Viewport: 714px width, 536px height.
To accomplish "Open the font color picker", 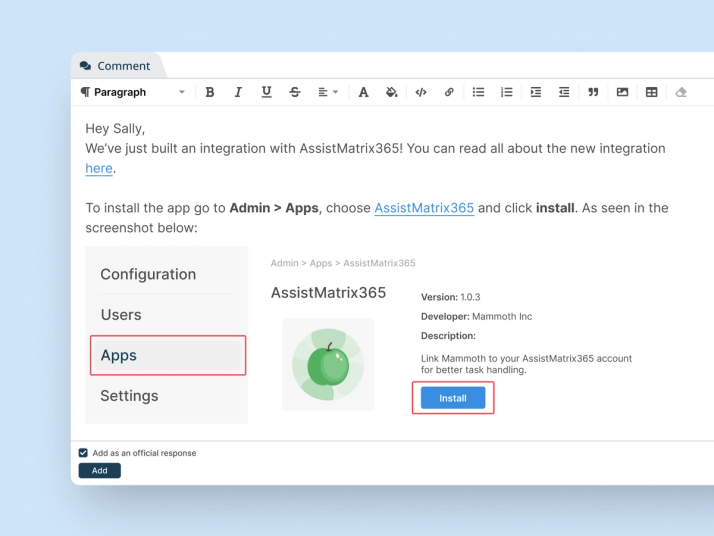I will [x=363, y=92].
